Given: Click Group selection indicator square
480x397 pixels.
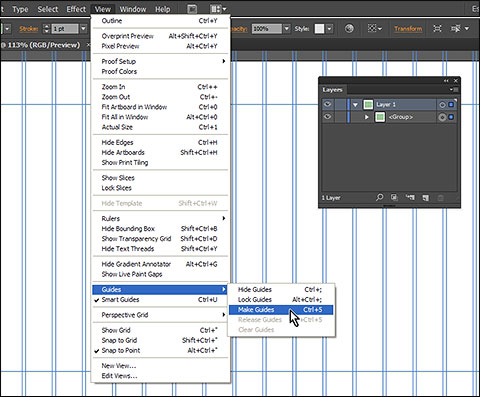Looking at the screenshot, I should [x=451, y=117].
